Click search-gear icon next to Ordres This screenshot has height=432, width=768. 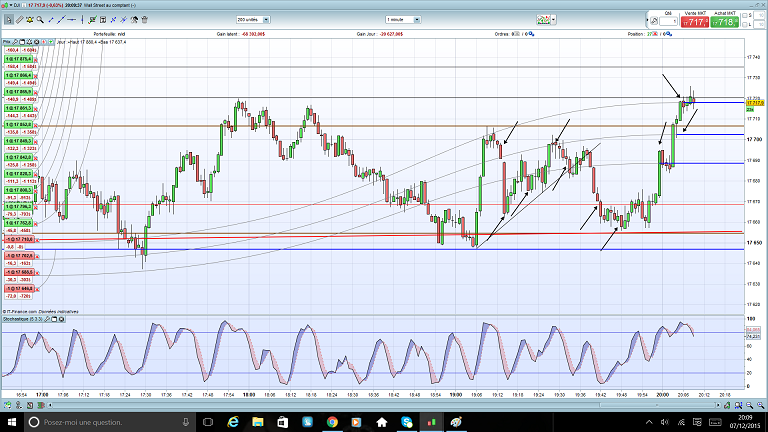(532, 34)
